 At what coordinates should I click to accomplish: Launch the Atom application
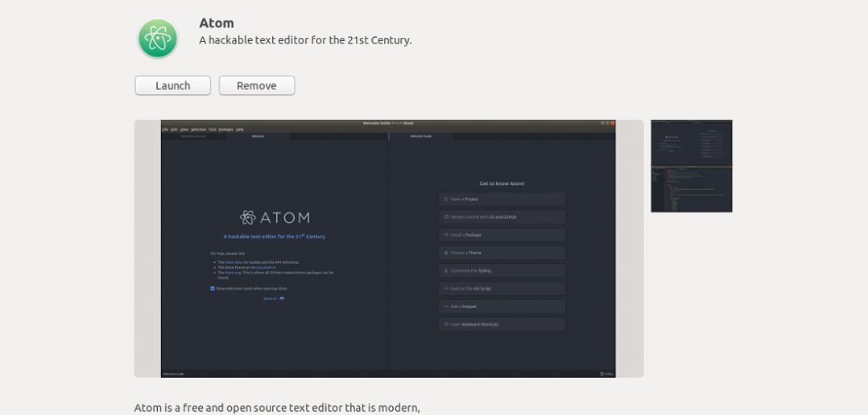click(x=172, y=85)
